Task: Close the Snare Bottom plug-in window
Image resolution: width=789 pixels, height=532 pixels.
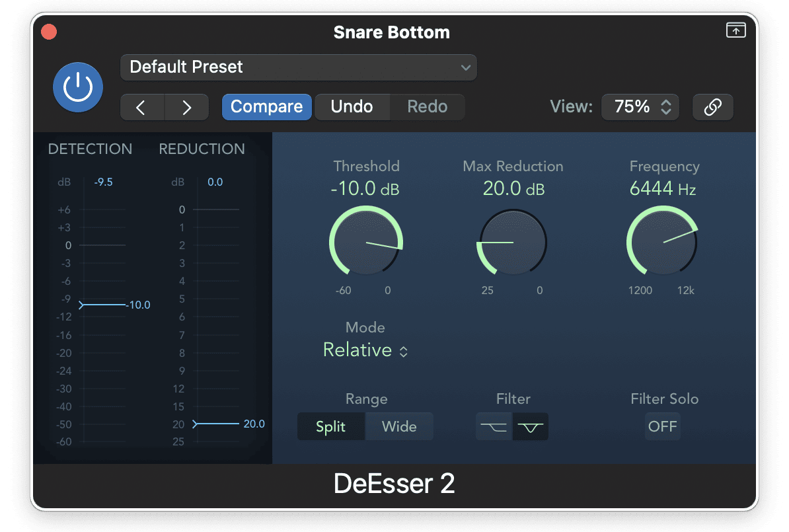Action: click(x=49, y=32)
